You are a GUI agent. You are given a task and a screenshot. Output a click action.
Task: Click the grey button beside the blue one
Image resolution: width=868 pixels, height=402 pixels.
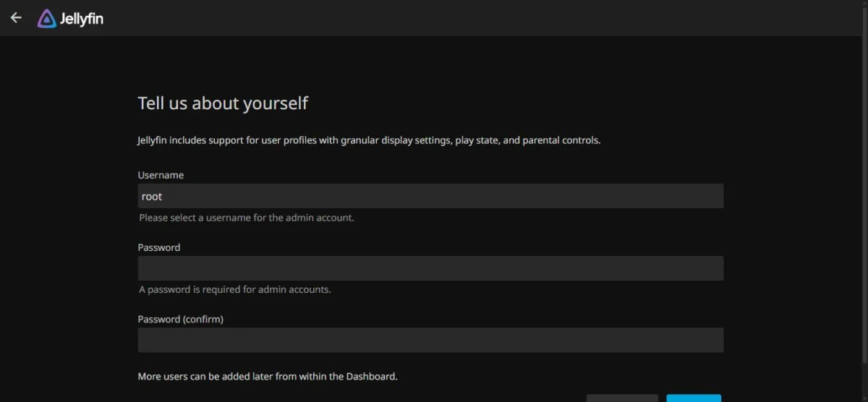click(x=622, y=398)
